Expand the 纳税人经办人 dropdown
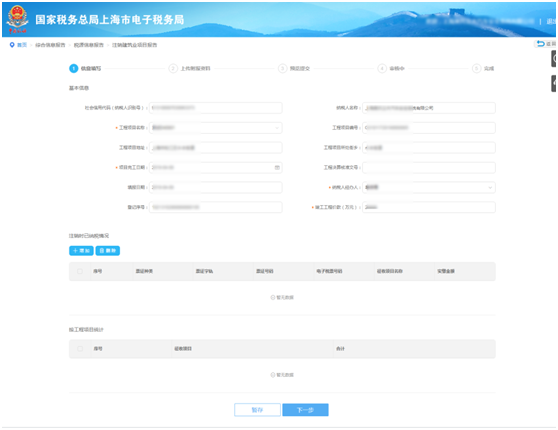558x430 pixels. 429,187
